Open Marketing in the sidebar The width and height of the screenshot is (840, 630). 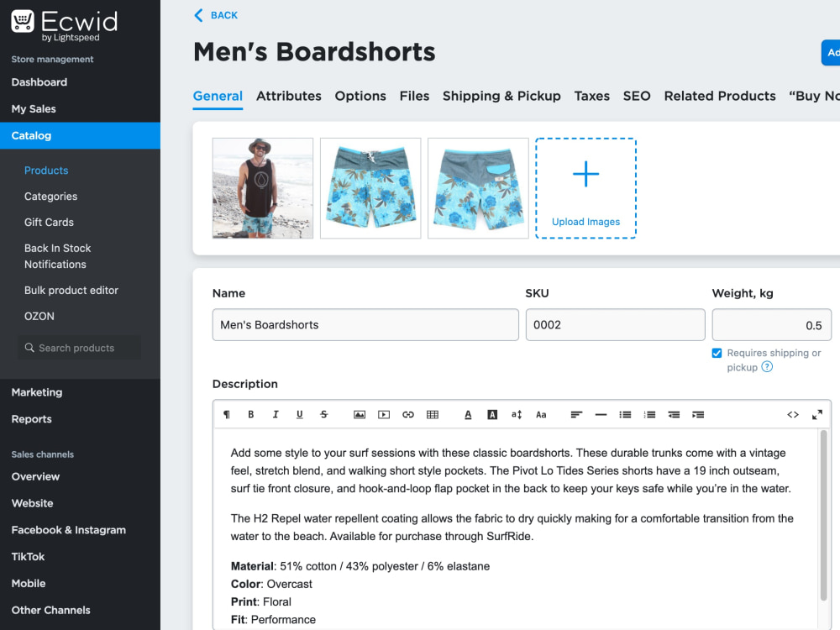37,392
